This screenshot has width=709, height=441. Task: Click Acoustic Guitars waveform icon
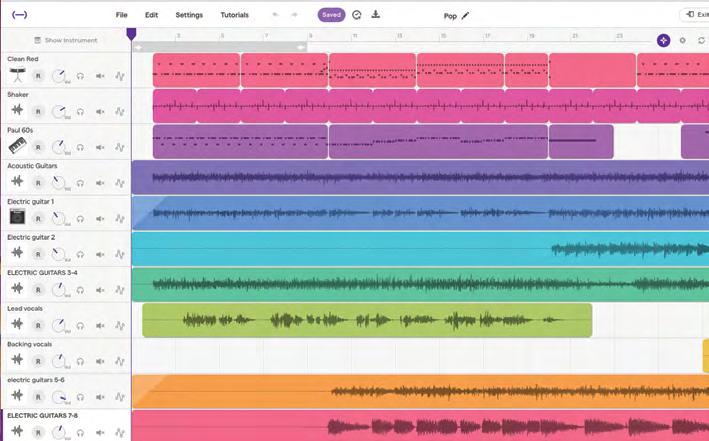point(17,181)
